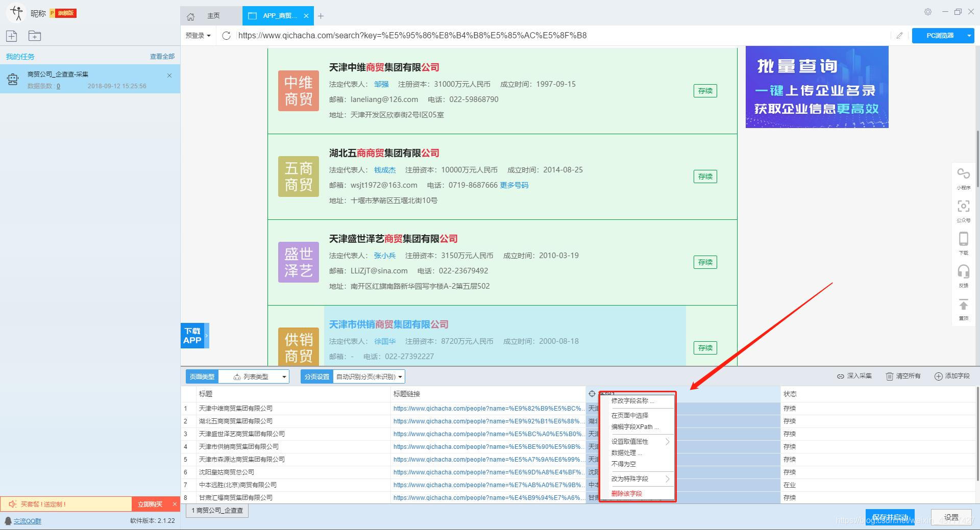Switch to the 主页 tab

click(x=213, y=16)
